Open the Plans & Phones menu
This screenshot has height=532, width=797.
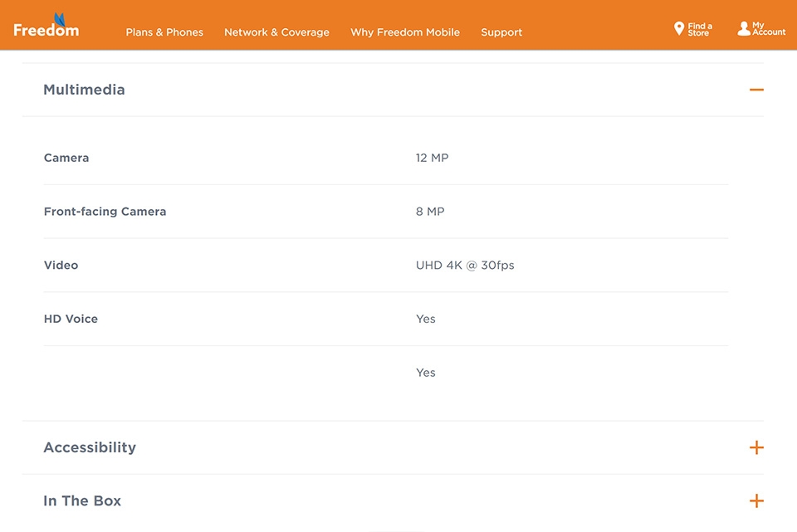point(164,32)
